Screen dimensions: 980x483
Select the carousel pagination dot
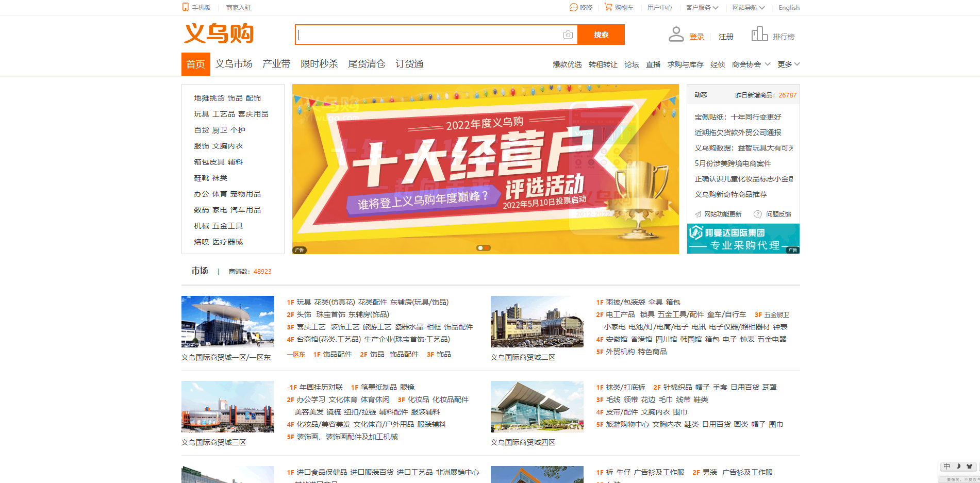coord(484,248)
